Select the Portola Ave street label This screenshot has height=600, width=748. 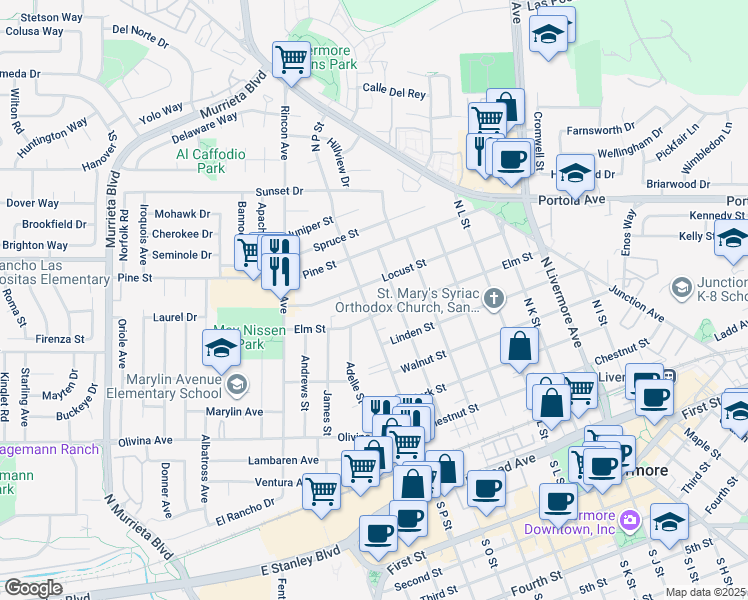pos(571,200)
